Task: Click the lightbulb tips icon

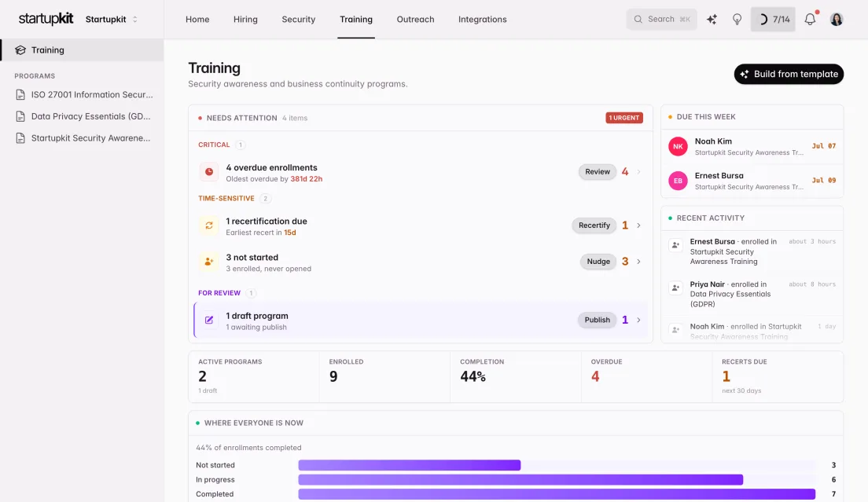Action: coord(737,20)
